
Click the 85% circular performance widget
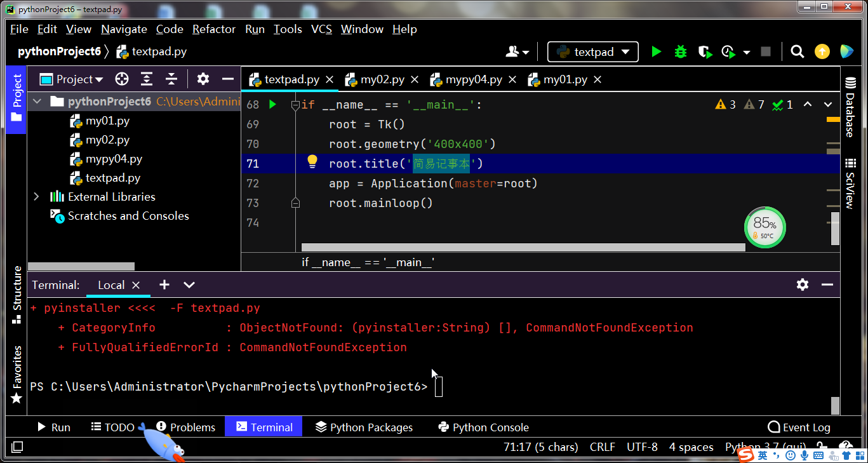tap(765, 227)
